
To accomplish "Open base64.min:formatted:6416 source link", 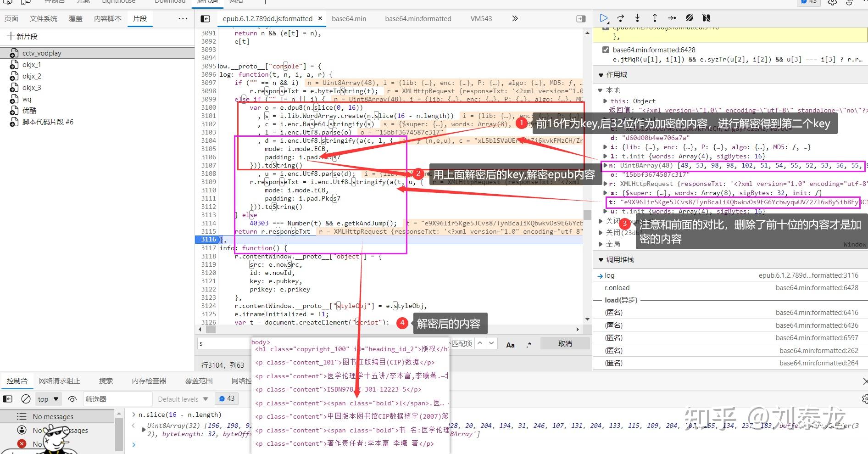I will click(x=817, y=313).
